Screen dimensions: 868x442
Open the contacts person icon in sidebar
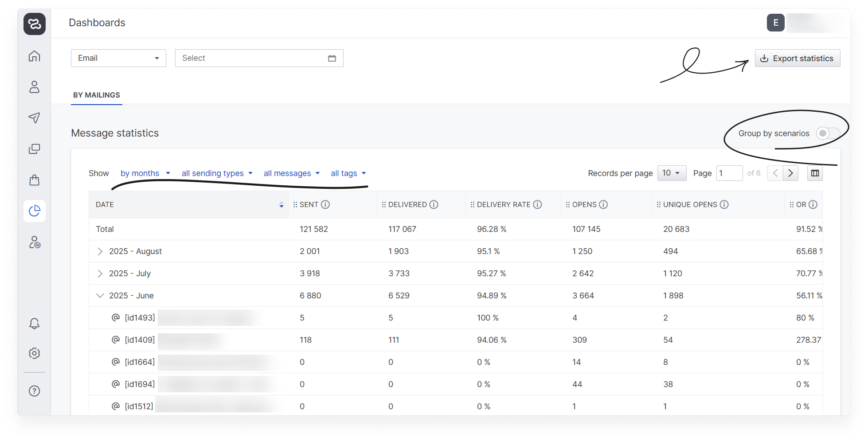point(34,87)
